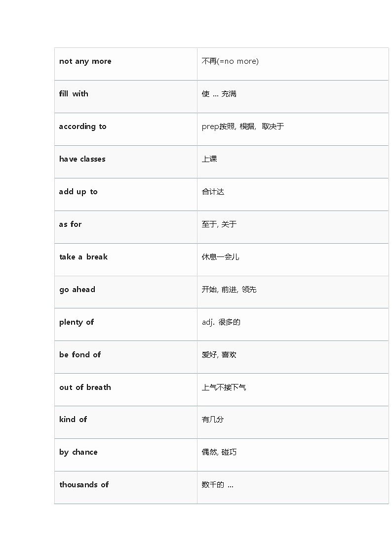The width and height of the screenshot is (392, 555).
Task: Click the "休息一会儿" translation cell
Action: [220, 257]
